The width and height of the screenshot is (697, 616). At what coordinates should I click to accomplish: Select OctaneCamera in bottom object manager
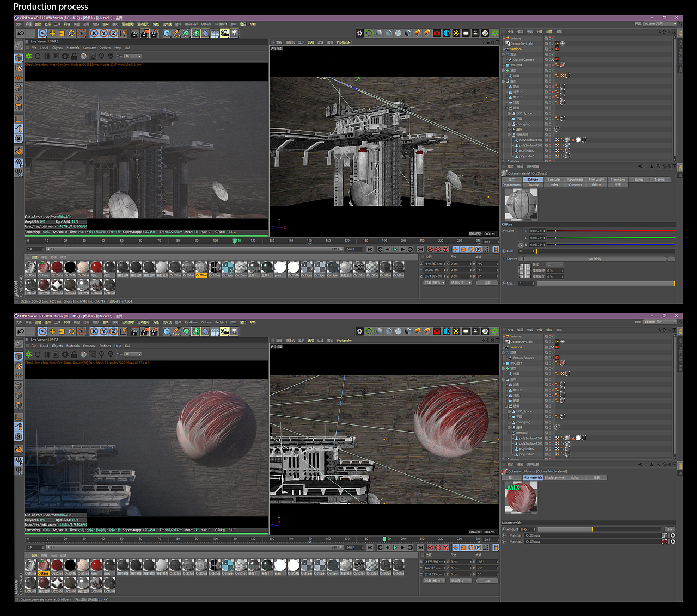tap(523, 358)
